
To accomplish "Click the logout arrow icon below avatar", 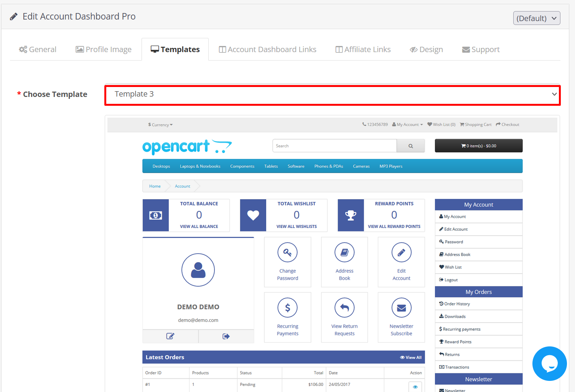I will [226, 336].
